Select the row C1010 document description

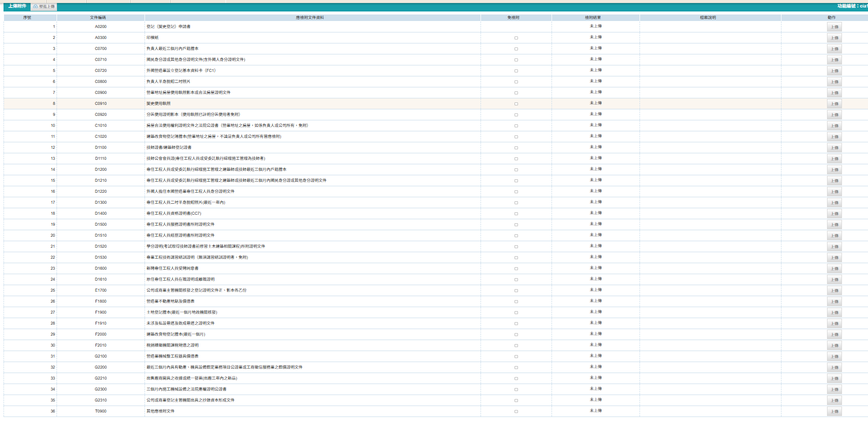pyautogui.click(x=227, y=125)
